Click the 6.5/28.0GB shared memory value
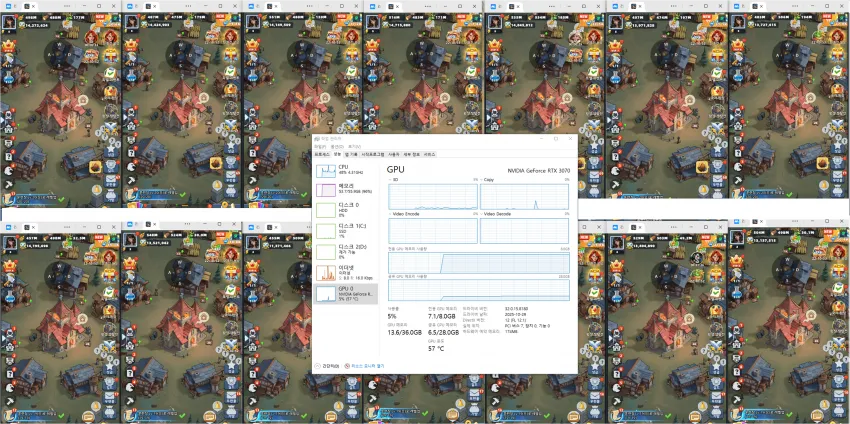This screenshot has height=424, width=850. (445, 332)
